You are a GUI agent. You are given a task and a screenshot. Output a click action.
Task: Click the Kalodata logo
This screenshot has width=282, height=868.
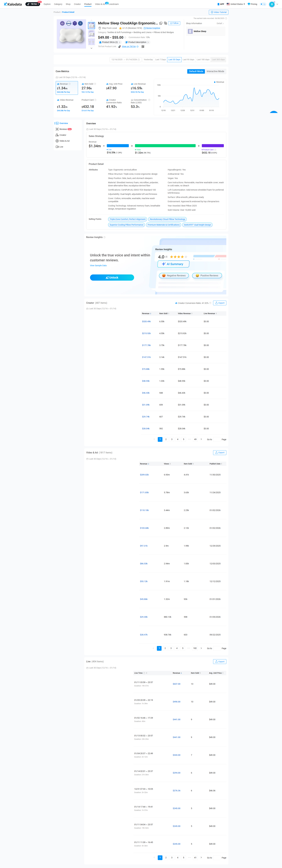tap(13, 4)
